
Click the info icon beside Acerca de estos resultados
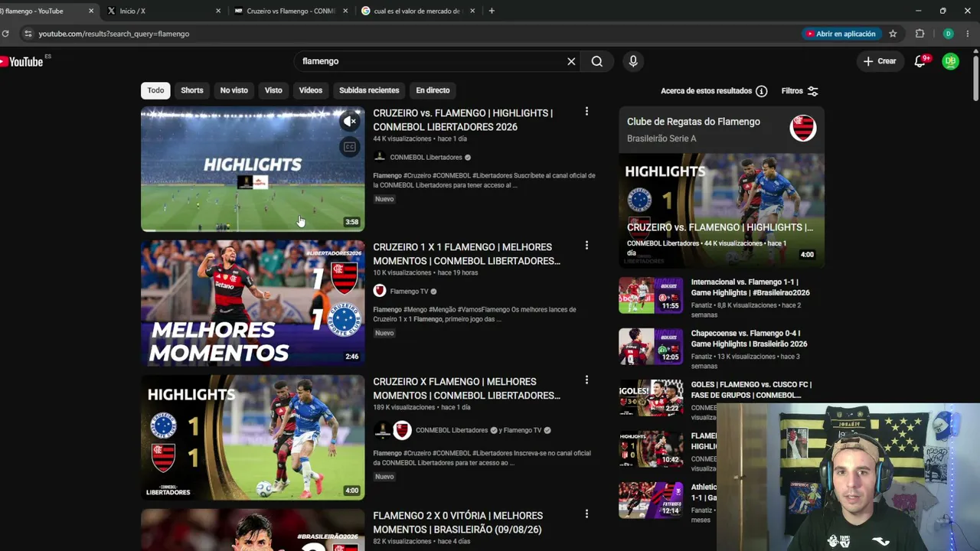[761, 91]
